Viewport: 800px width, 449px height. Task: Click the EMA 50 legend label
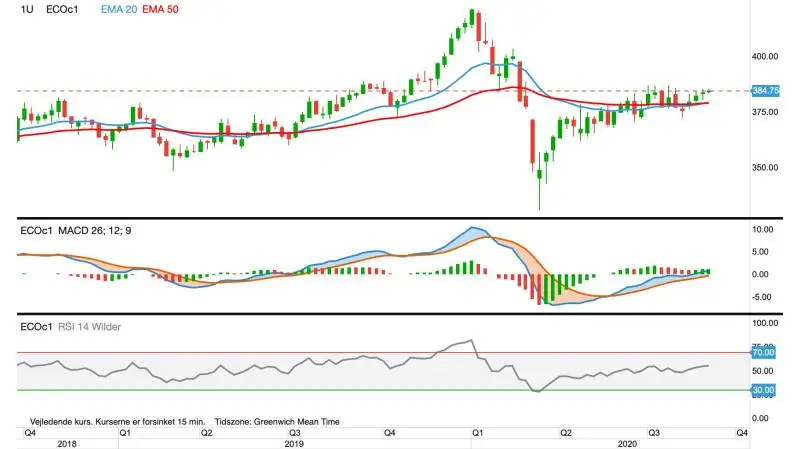point(160,9)
